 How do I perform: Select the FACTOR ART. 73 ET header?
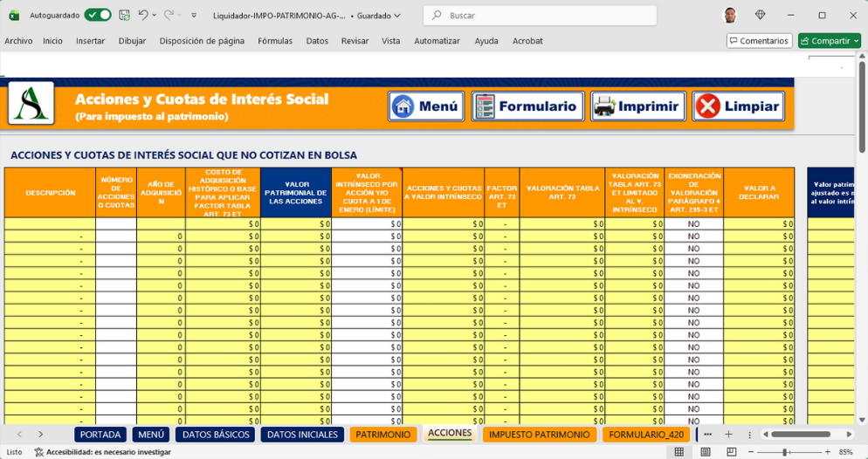502,193
